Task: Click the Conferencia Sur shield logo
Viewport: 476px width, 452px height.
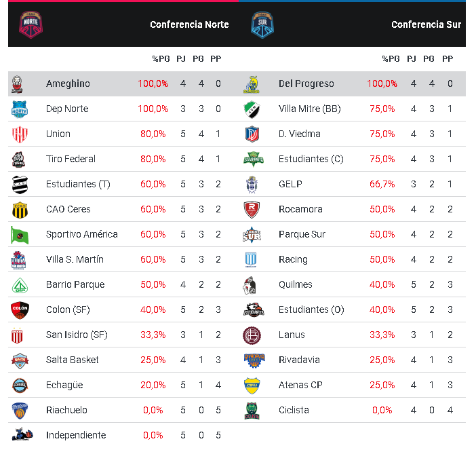Action: [x=262, y=24]
